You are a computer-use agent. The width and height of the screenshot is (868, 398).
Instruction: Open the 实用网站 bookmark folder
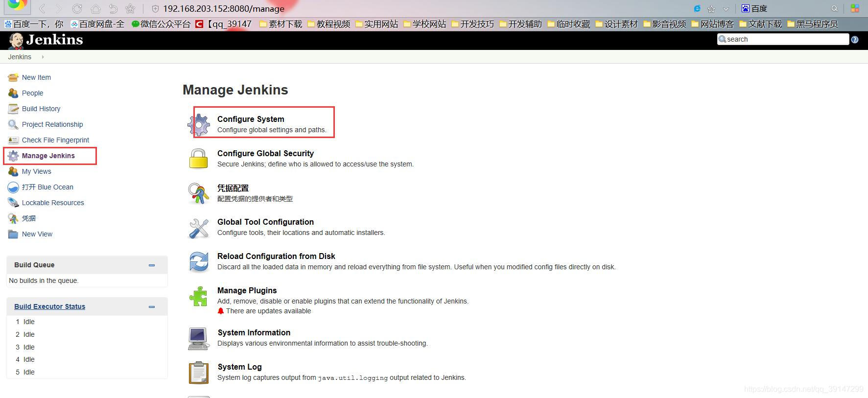point(376,24)
